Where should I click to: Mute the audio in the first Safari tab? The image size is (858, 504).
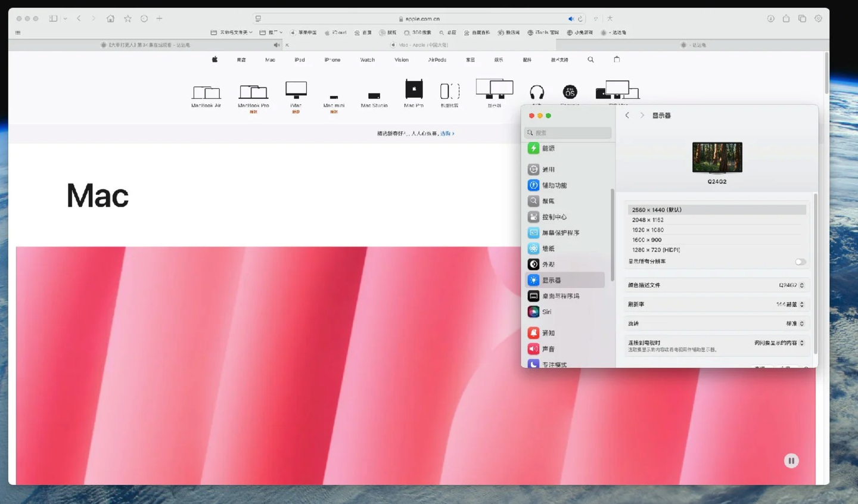point(276,45)
